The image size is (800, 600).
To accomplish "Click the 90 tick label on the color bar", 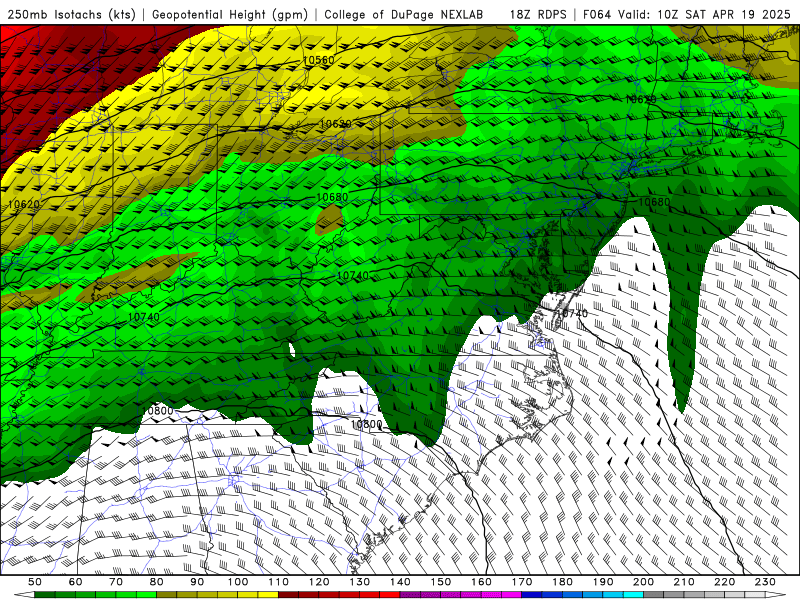I will coord(197,582).
